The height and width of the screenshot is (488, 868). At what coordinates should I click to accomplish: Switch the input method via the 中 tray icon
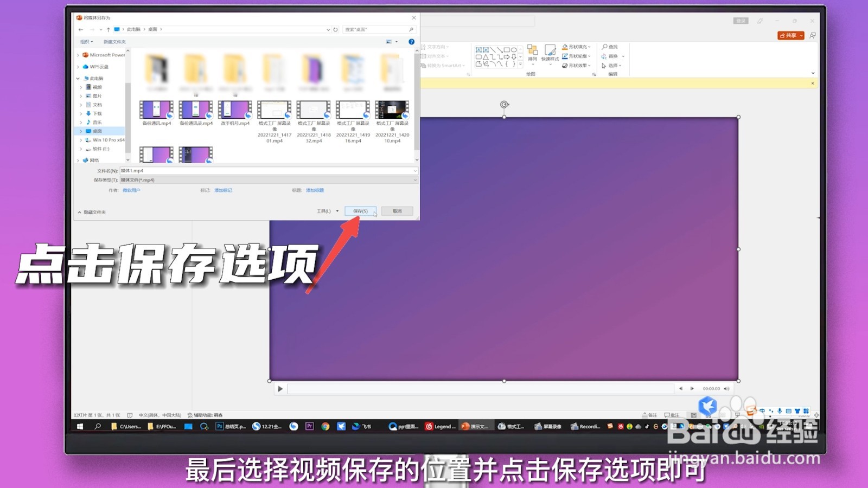(x=762, y=411)
